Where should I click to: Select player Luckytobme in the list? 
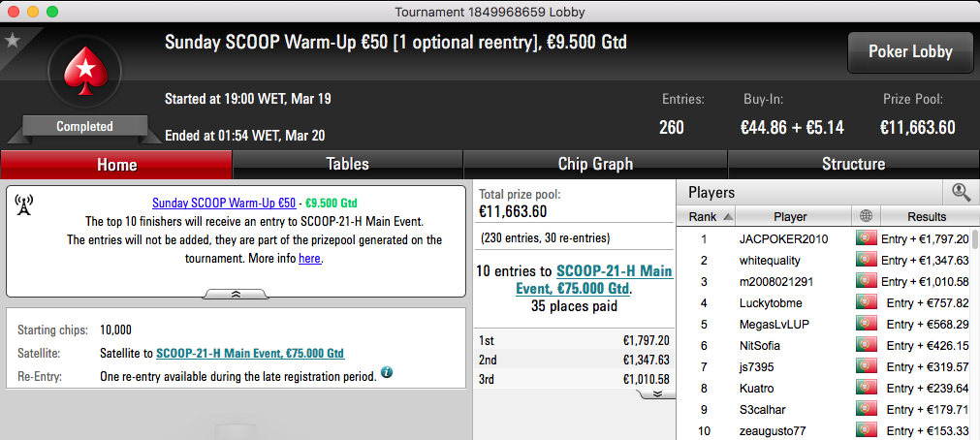coord(771,303)
